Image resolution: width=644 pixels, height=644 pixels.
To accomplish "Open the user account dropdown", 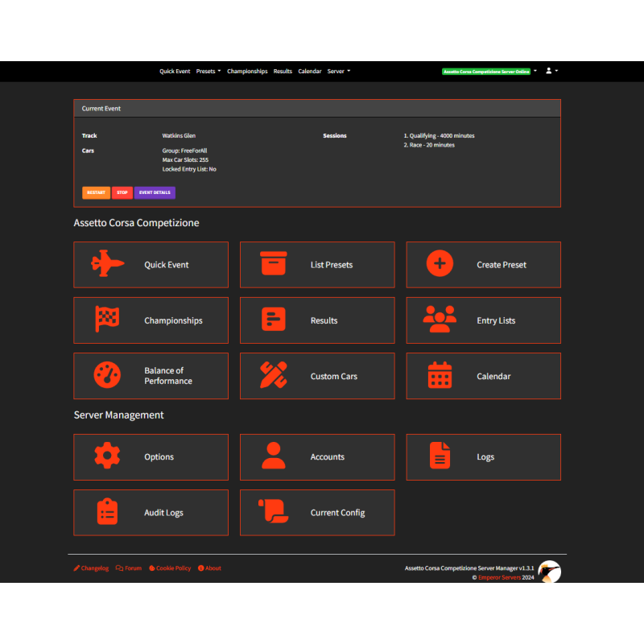I will click(551, 71).
